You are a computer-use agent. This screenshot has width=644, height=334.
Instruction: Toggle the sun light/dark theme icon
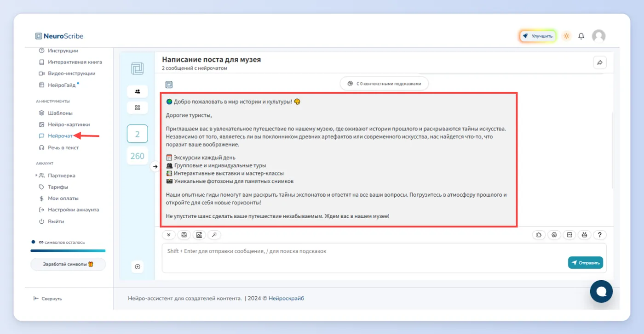(566, 36)
